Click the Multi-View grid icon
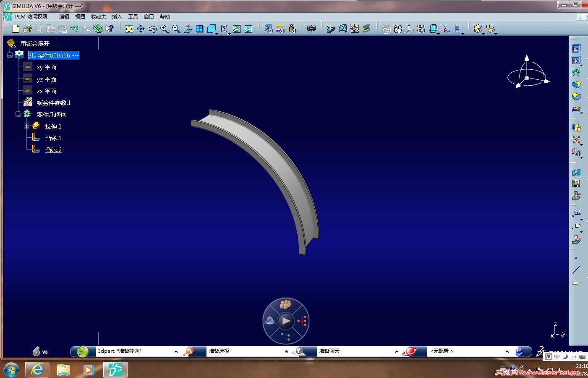 200,29
